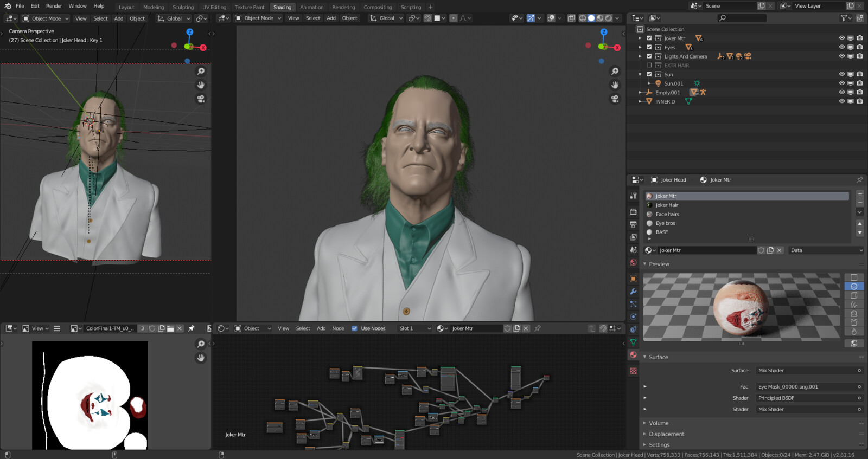Uncheck the Eyes collection checkbox

coord(649,47)
